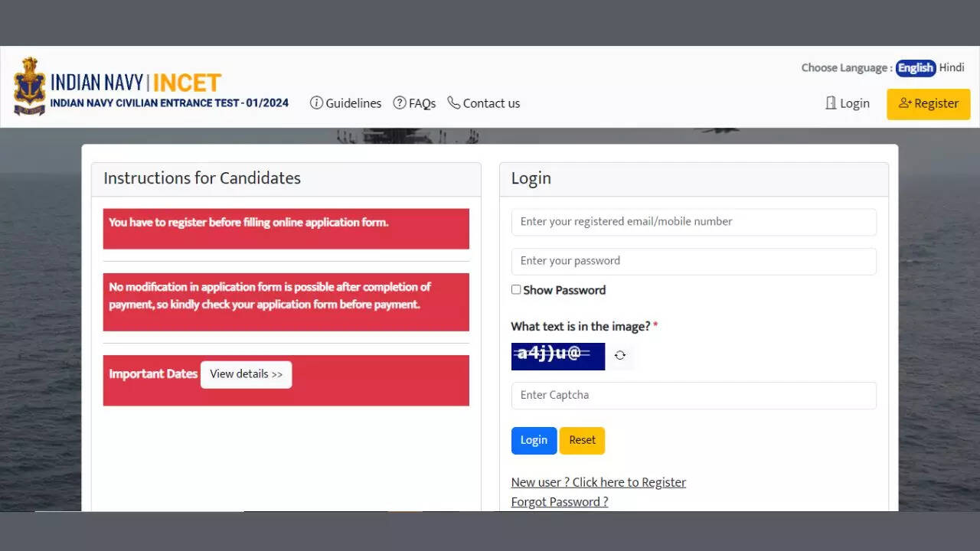Click the captcha text image
The image size is (980, 551).
pos(557,356)
